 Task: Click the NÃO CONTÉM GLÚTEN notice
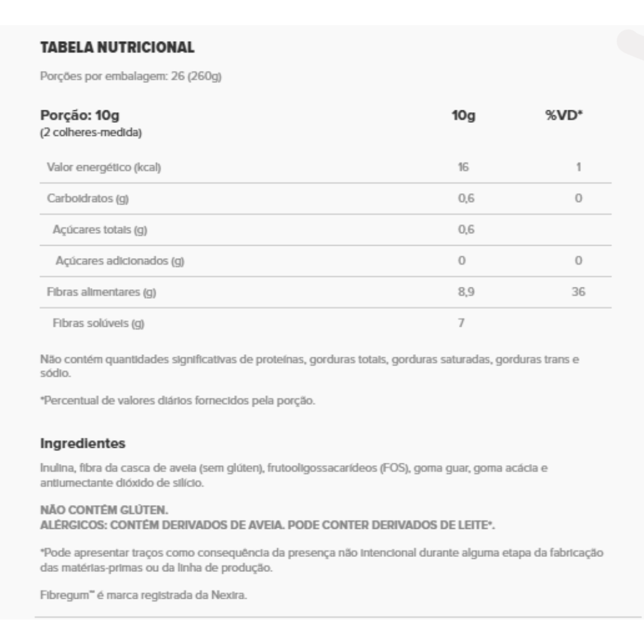[104, 510]
